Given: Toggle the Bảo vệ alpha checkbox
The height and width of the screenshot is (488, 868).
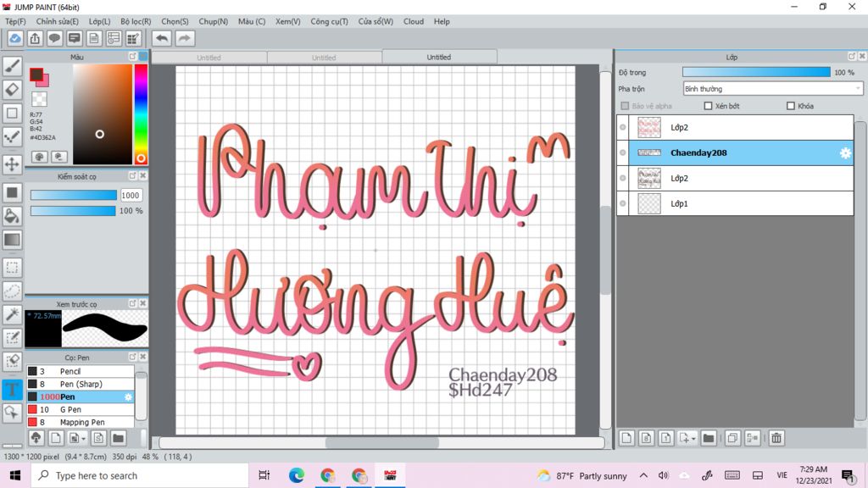Looking at the screenshot, I should 625,106.
